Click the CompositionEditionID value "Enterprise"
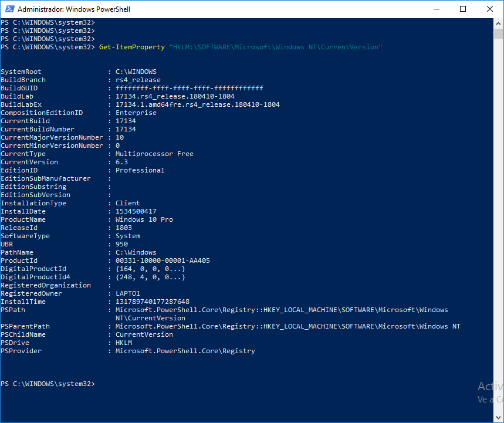This screenshot has width=504, height=423. coord(136,113)
